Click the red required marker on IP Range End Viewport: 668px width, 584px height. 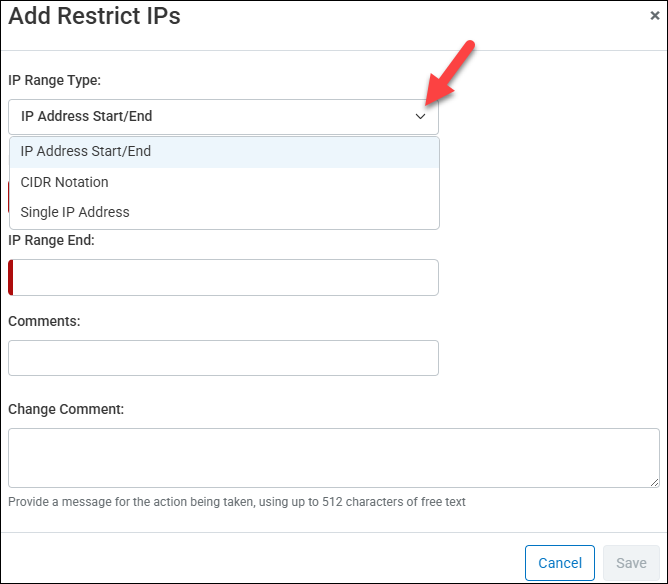click(11, 278)
